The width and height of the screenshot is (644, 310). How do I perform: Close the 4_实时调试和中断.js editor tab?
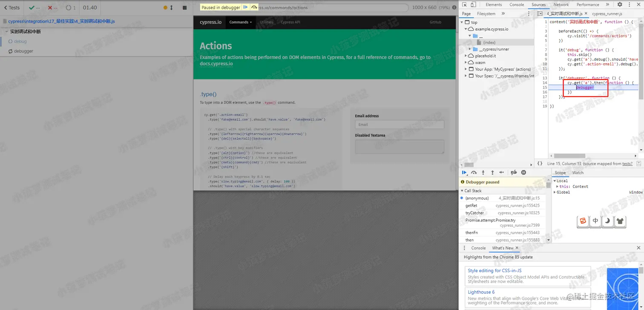point(586,14)
